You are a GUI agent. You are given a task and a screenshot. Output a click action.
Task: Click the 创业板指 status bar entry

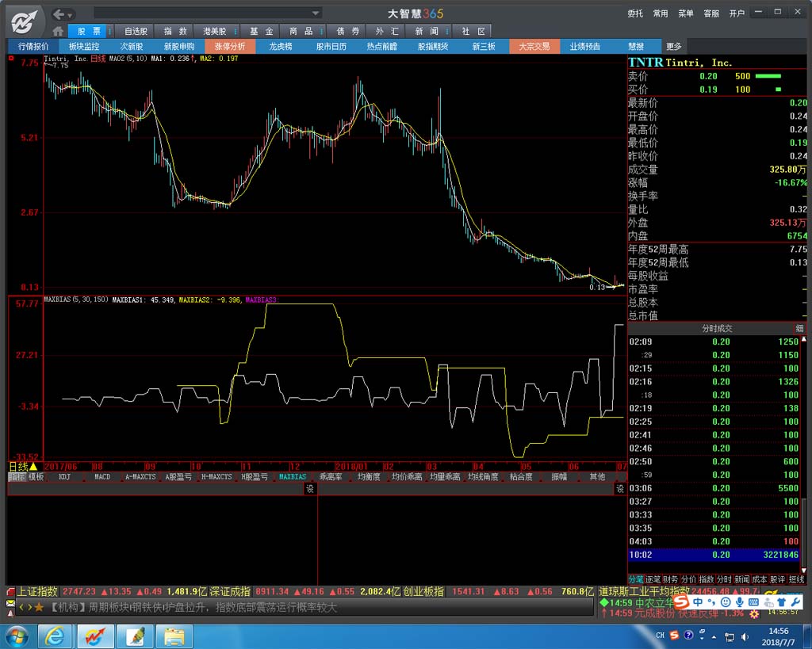(423, 592)
